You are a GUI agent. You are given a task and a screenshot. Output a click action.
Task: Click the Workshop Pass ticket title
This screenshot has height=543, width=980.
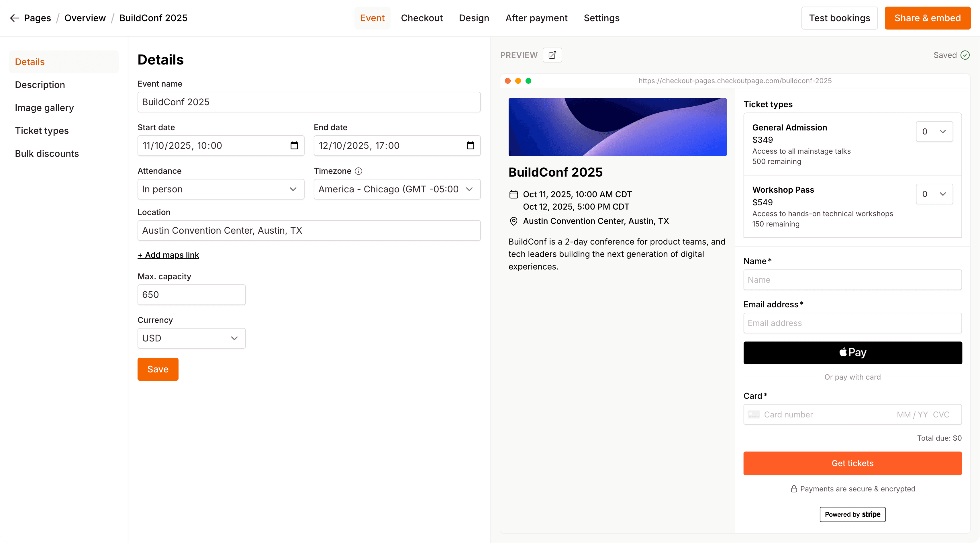(x=783, y=190)
